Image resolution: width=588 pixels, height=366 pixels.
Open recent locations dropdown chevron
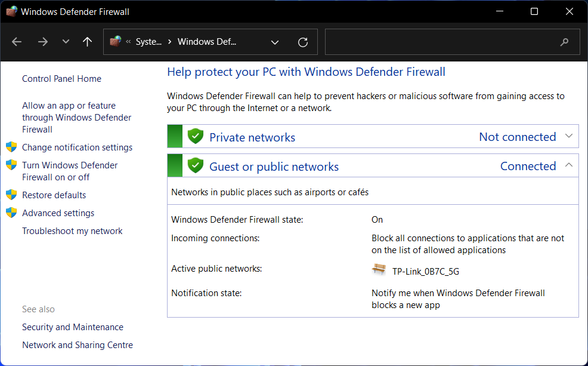(66, 41)
